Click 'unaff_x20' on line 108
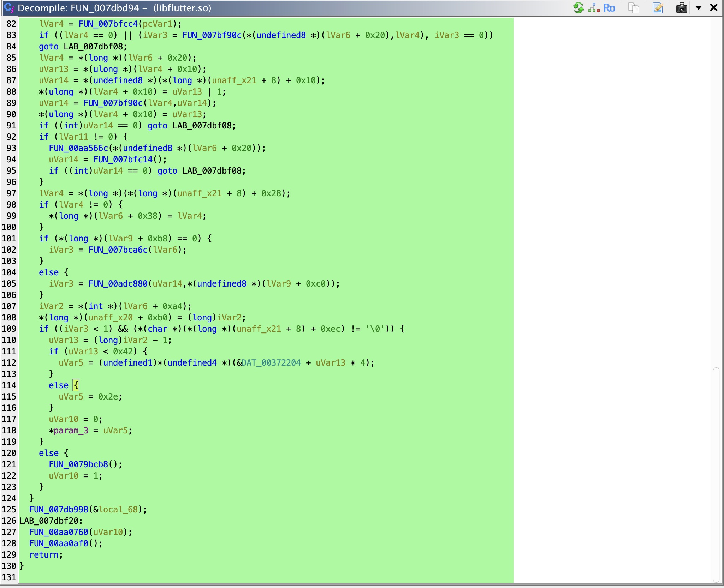Image resolution: width=724 pixels, height=588 pixels. pyautogui.click(x=111, y=318)
